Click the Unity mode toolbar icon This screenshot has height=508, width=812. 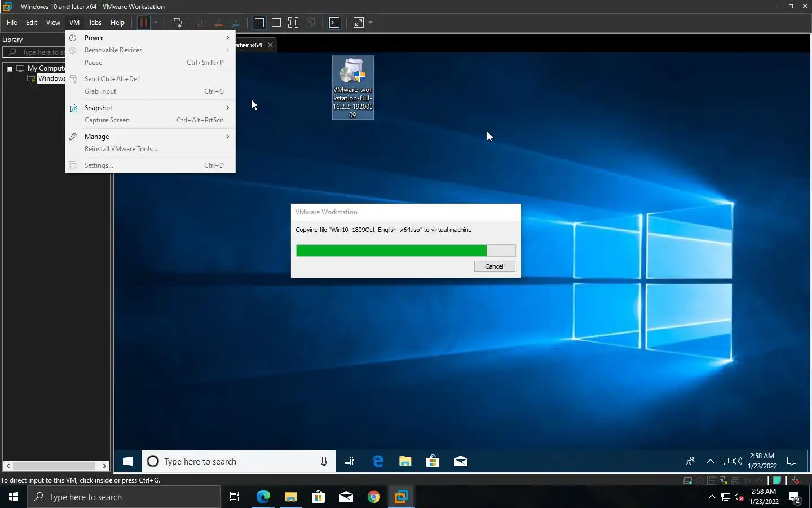[310, 23]
